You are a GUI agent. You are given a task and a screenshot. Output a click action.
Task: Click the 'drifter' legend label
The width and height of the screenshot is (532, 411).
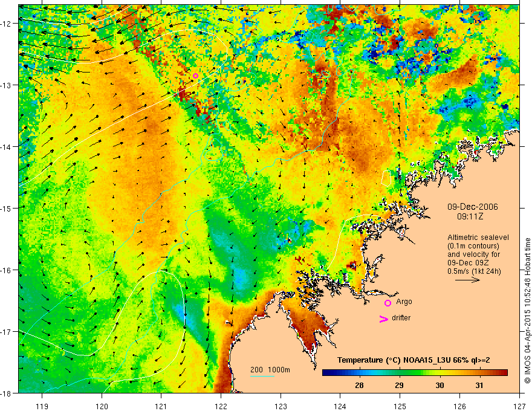pos(401,318)
